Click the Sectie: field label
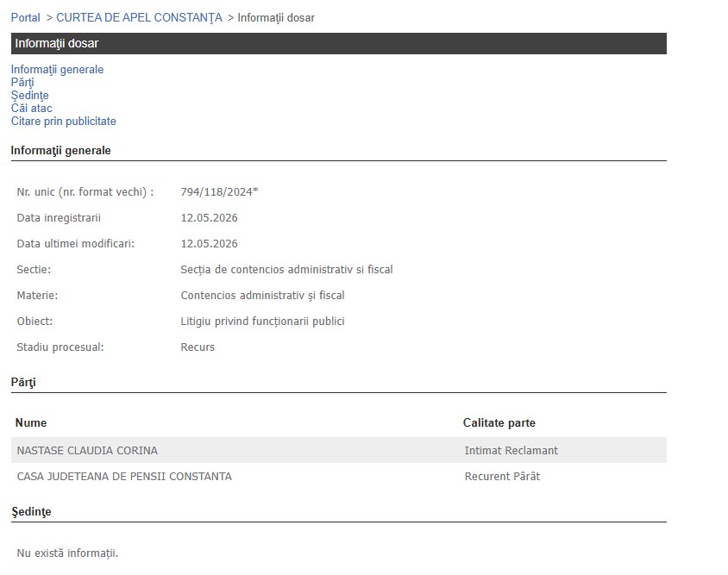The image size is (728, 575). (x=34, y=270)
